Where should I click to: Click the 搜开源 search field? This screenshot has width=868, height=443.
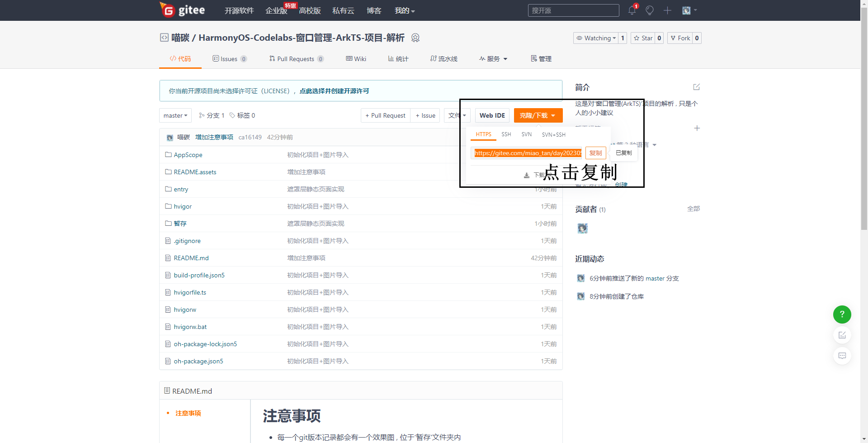click(x=573, y=10)
